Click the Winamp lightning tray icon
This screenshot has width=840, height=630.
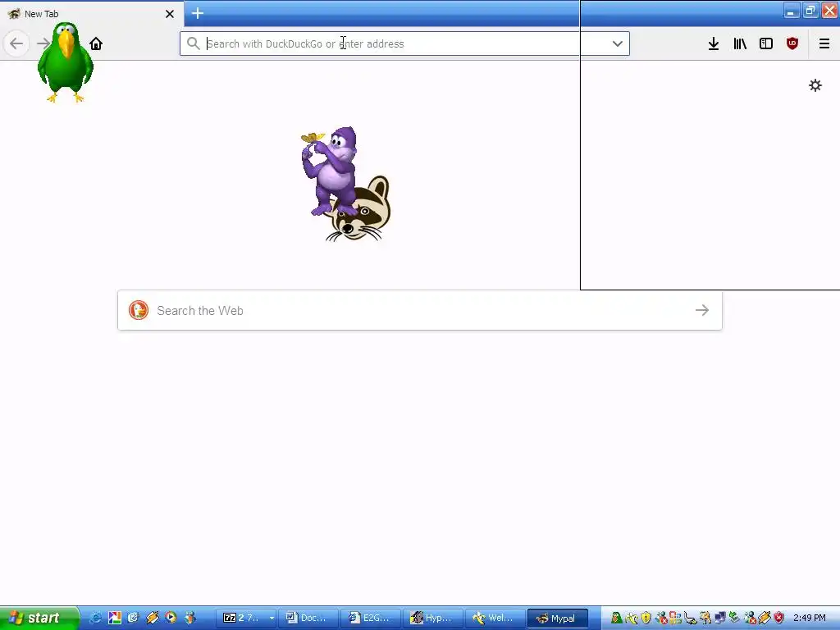point(765,619)
